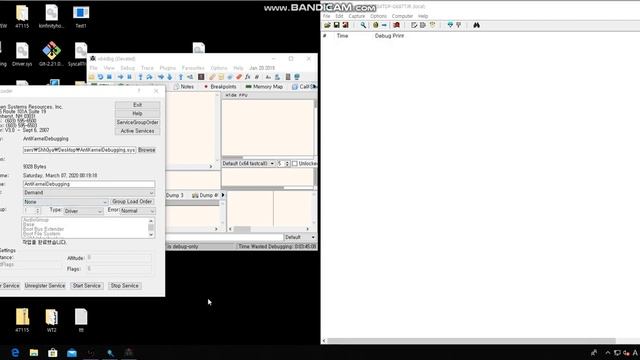Click the stepper beside the order field
The width and height of the screenshot is (640, 360).
[x=38, y=211]
